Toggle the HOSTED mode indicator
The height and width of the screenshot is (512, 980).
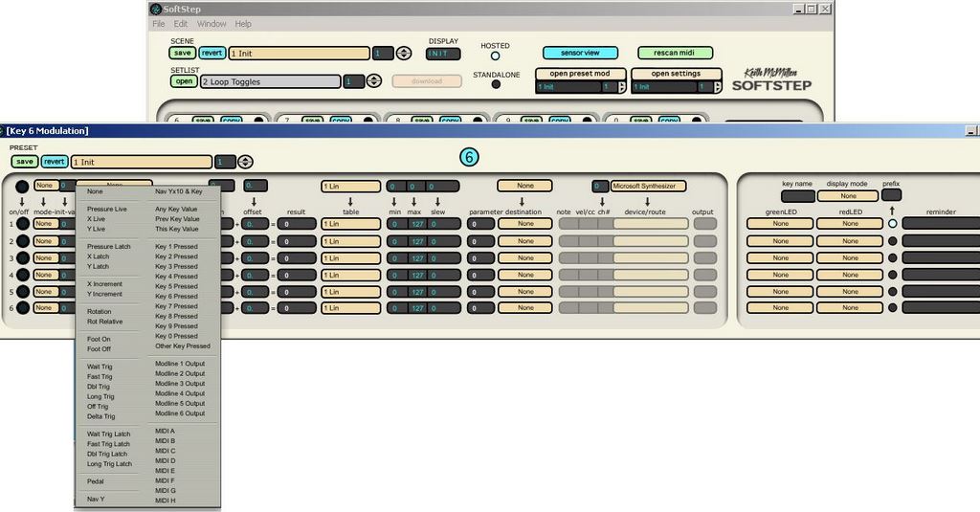click(x=495, y=56)
